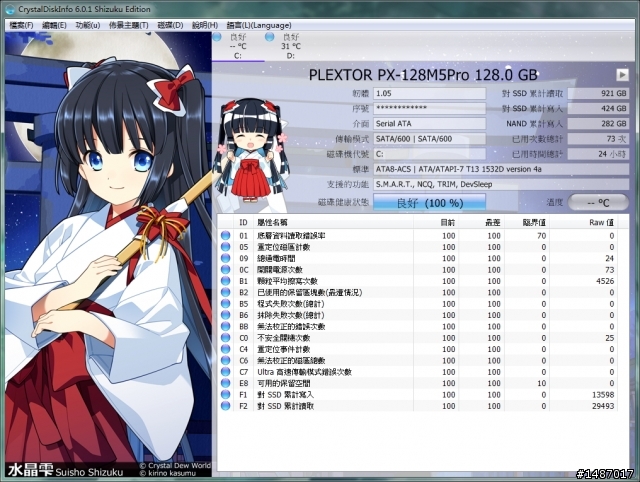640x482 pixels.
Task: Select the Ultra 高速傳輸模式錯誤次數 row
Action: click(x=417, y=372)
